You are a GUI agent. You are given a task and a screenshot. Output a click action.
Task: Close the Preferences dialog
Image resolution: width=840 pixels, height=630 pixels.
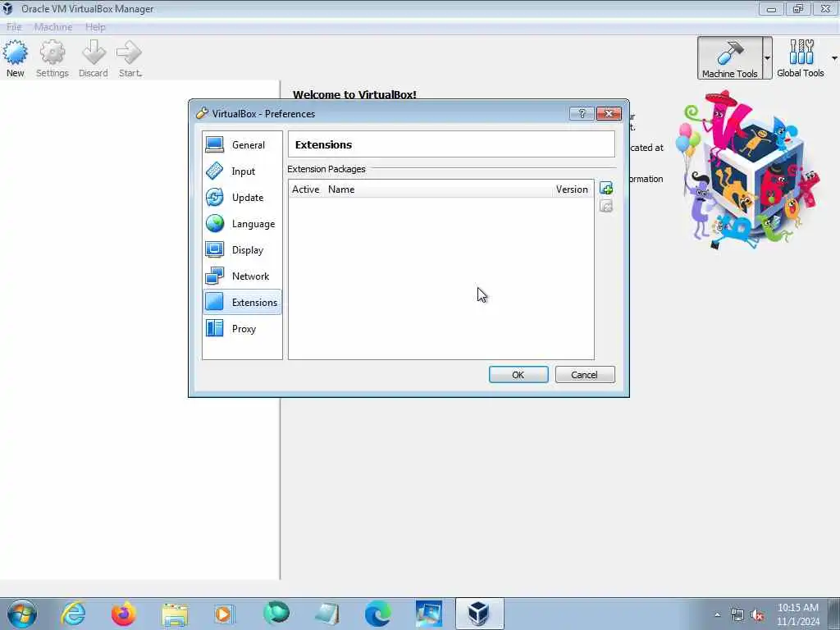[x=609, y=113]
